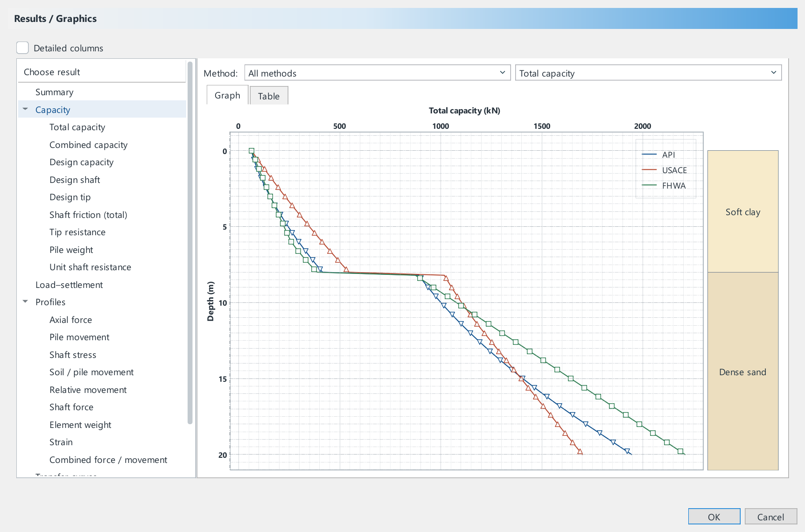Image resolution: width=805 pixels, height=532 pixels.
Task: Click the Choose result column header
Action: [102, 72]
